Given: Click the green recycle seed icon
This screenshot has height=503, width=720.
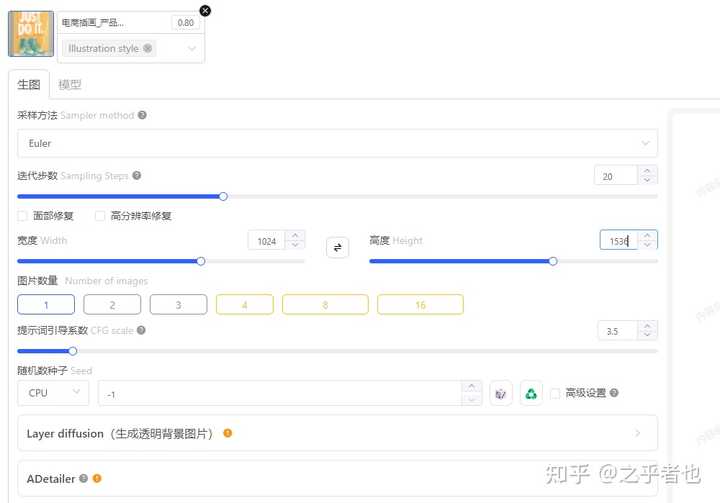Looking at the screenshot, I should coord(531,394).
